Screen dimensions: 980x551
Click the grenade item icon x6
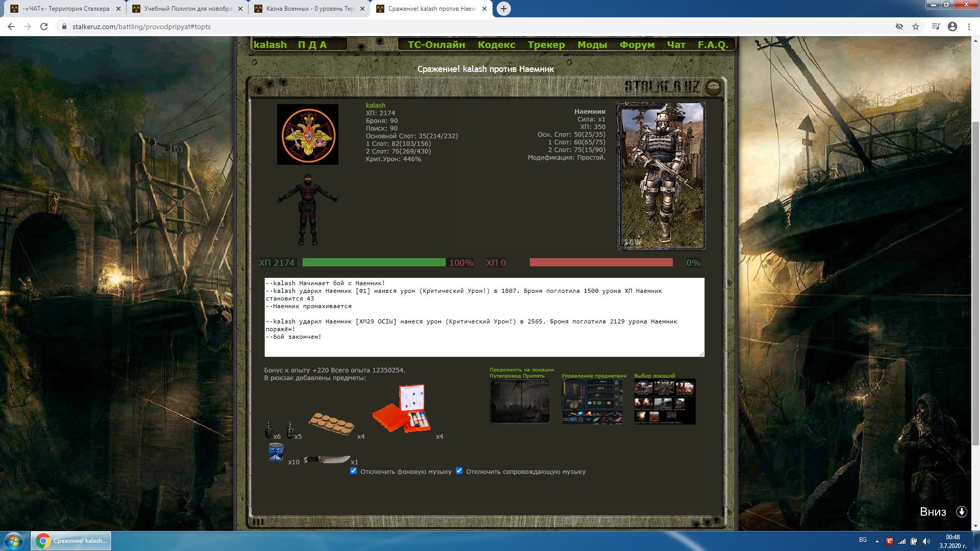point(269,430)
